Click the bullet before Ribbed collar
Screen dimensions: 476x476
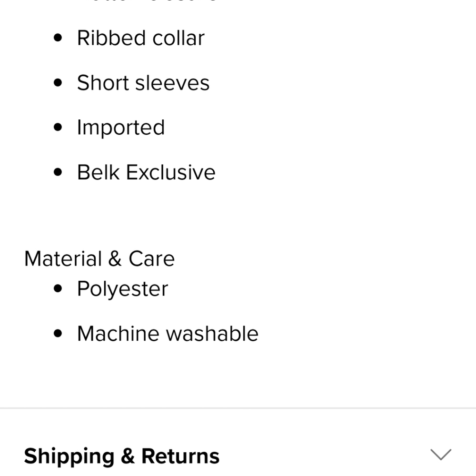pos(58,38)
